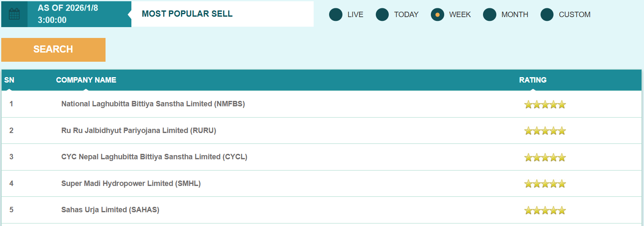Open the Most Popular Sell dropdown
The width and height of the screenshot is (644, 226).
[x=222, y=14]
